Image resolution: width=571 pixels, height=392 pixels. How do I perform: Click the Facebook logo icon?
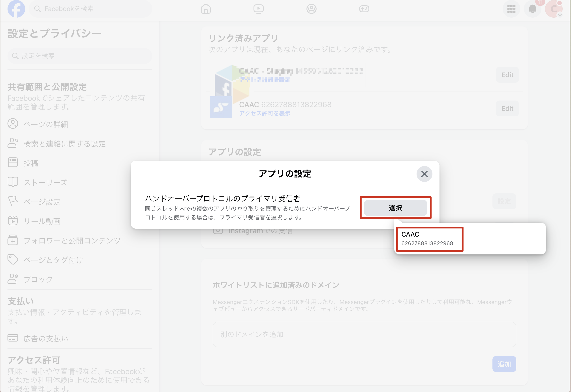click(16, 9)
